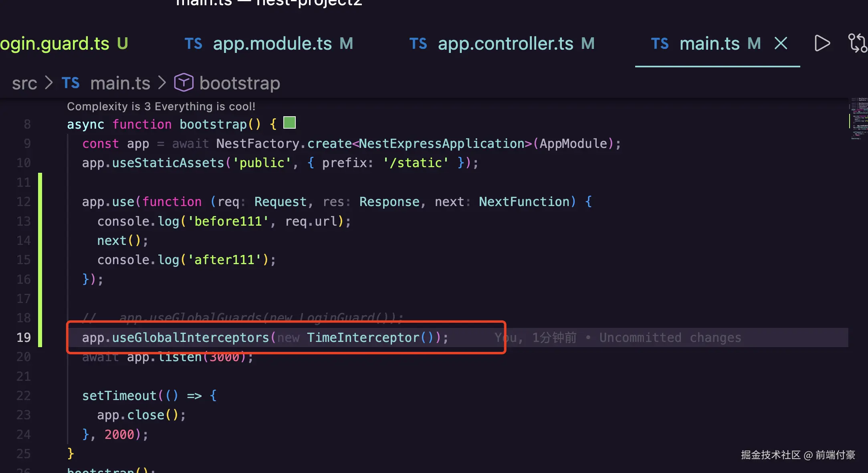The width and height of the screenshot is (868, 473).
Task: Click the TS icon on app.module.ts tab
Action: pos(193,44)
